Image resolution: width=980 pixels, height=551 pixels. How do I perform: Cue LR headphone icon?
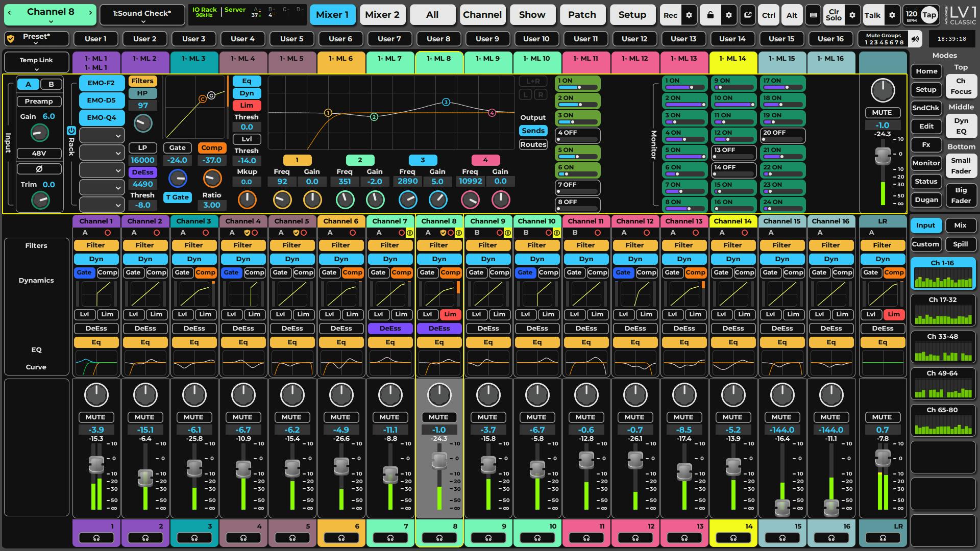coord(883,538)
